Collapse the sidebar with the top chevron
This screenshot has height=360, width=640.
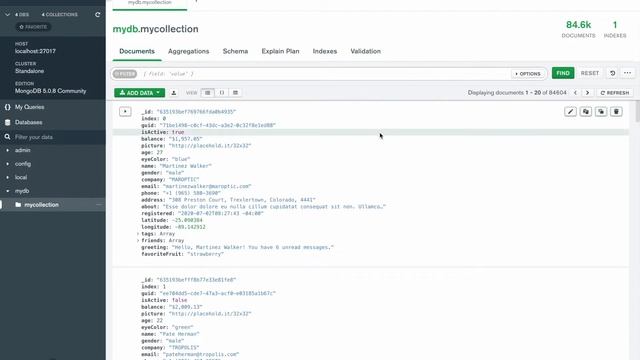click(x=7, y=15)
